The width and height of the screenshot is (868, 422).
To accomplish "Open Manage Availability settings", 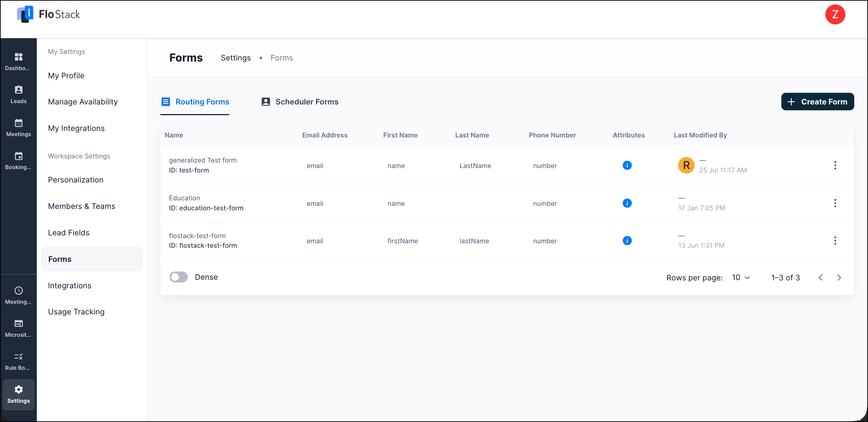I will tap(83, 102).
